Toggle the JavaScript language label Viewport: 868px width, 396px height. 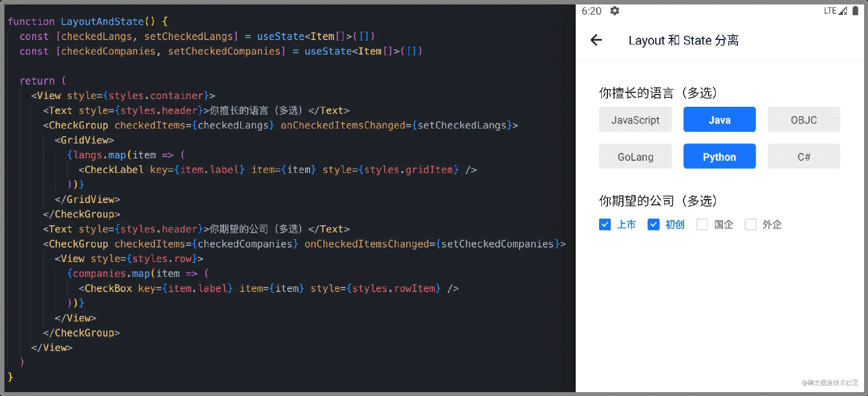coord(635,120)
